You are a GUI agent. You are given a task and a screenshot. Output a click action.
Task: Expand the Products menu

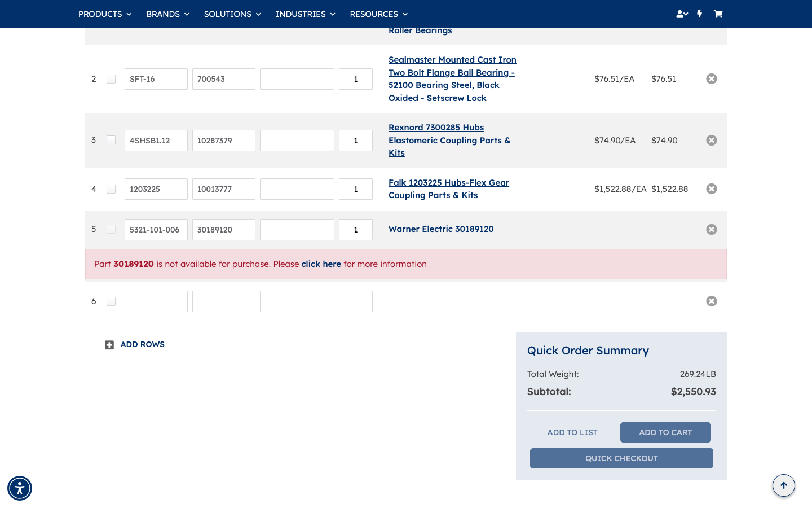tap(105, 14)
